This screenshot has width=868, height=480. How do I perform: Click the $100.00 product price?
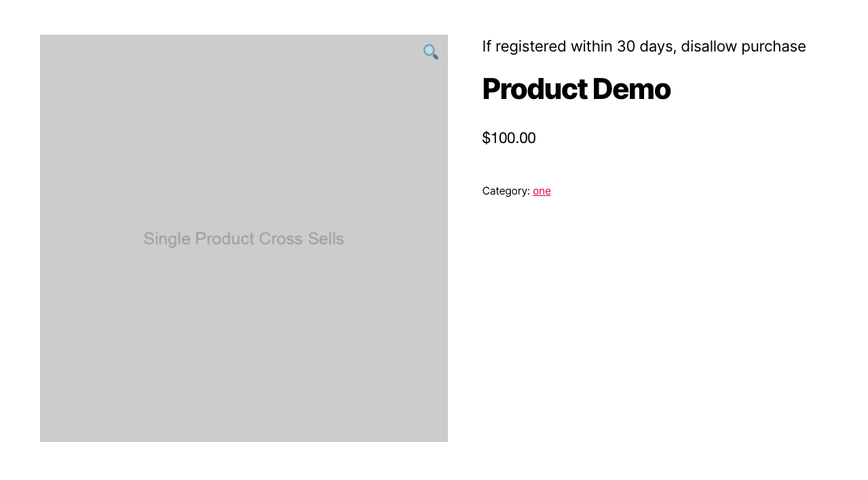(509, 138)
